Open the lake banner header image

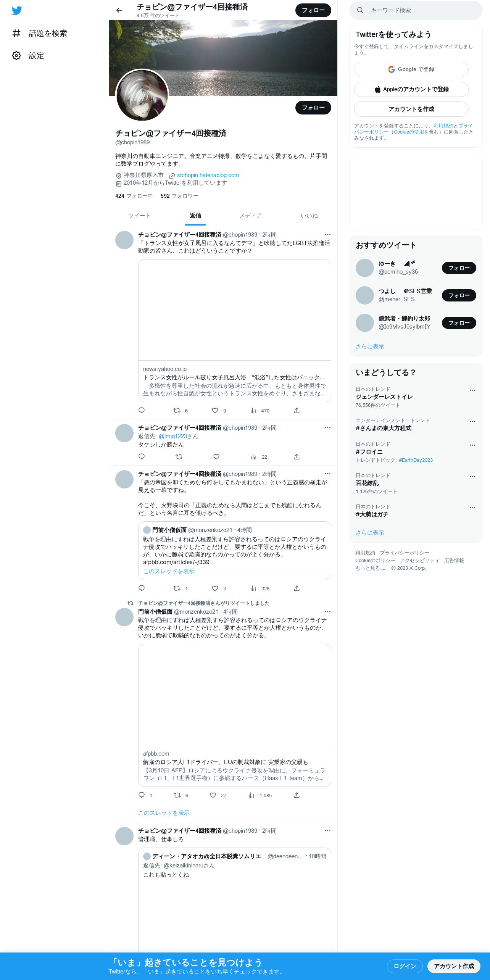pos(223,58)
